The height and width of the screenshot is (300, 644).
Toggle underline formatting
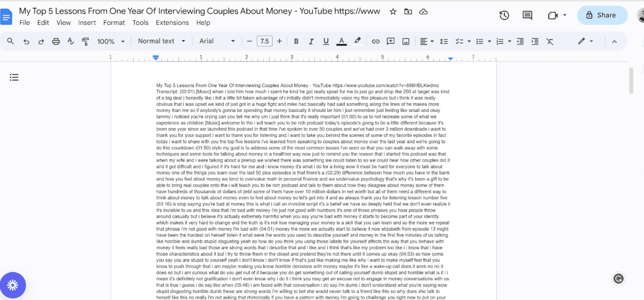pyautogui.click(x=326, y=41)
